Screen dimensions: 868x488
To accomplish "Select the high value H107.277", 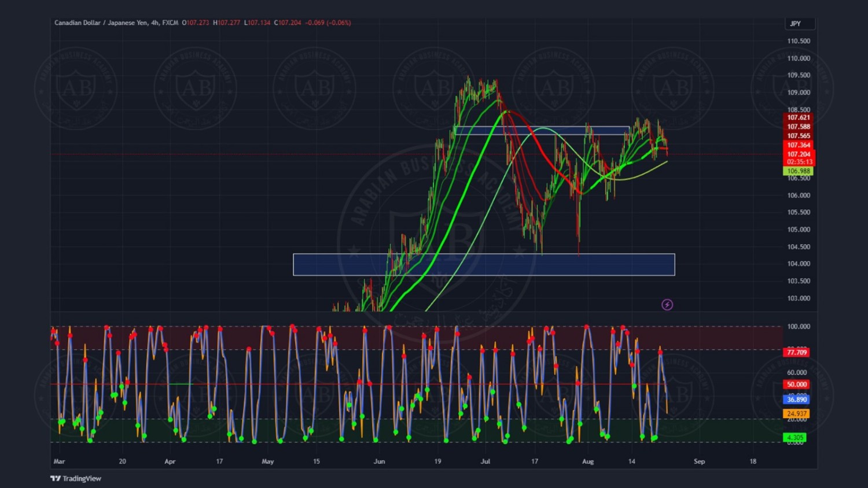I will pyautogui.click(x=226, y=23).
